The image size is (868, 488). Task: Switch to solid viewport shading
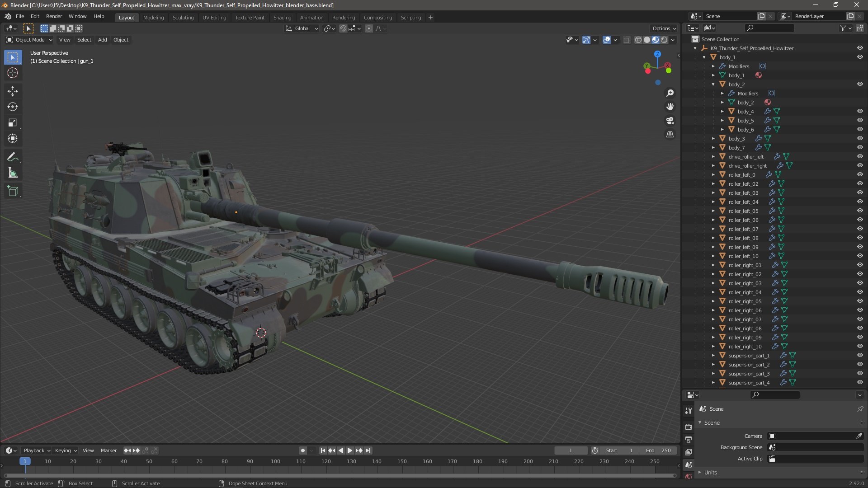coord(647,40)
